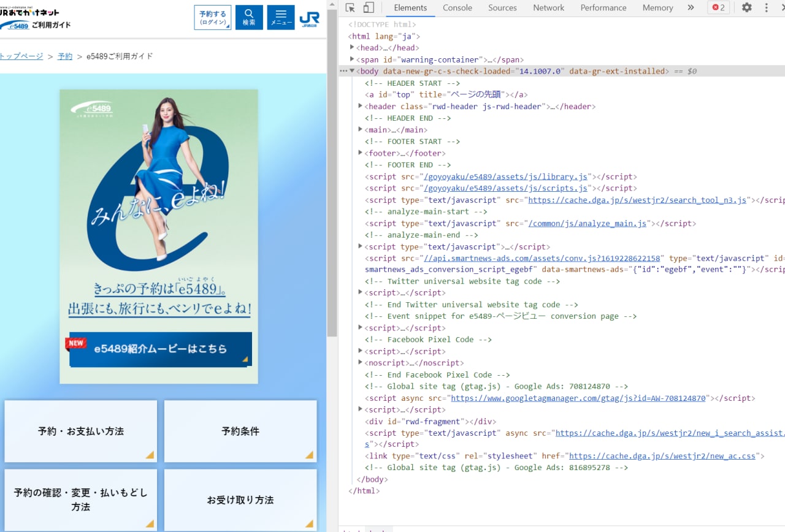Open the new_ac.css stylesheet link
The width and height of the screenshot is (785, 532).
[x=663, y=456]
